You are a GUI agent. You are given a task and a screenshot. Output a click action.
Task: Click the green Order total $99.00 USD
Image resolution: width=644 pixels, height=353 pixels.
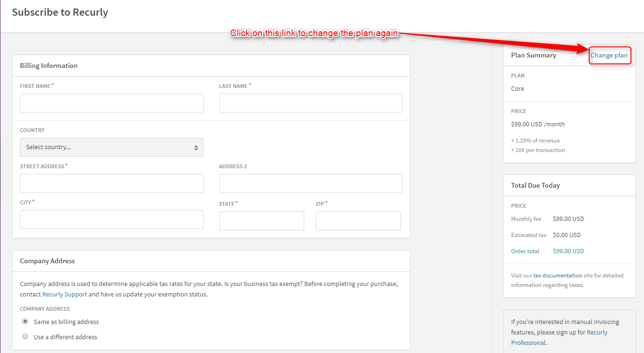pos(569,251)
